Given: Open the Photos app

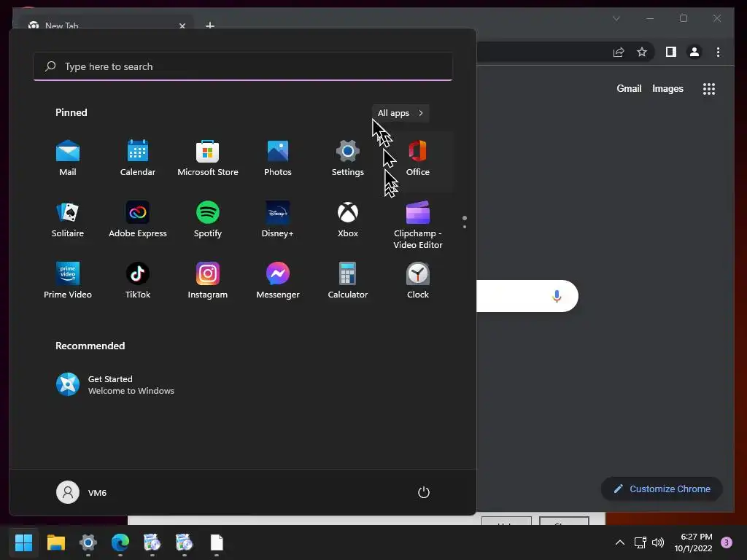Looking at the screenshot, I should [x=278, y=158].
